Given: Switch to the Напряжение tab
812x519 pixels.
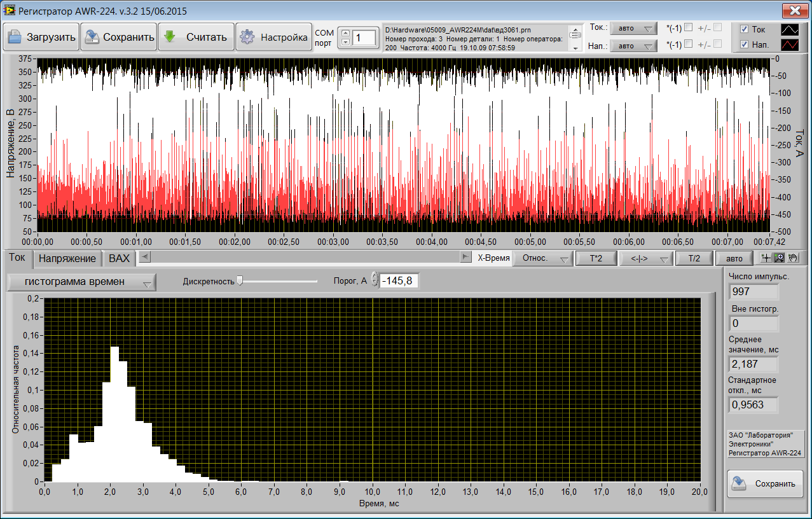Looking at the screenshot, I should (67, 258).
